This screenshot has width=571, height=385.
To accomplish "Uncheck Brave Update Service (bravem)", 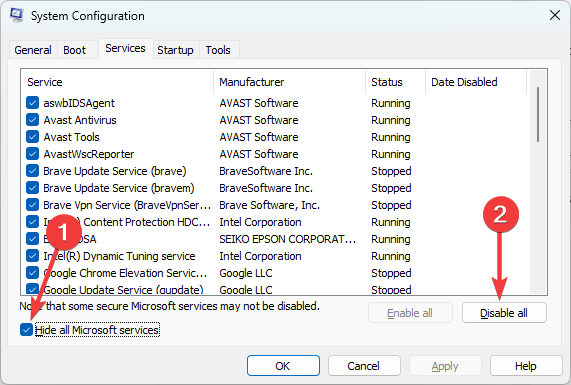I will click(32, 188).
